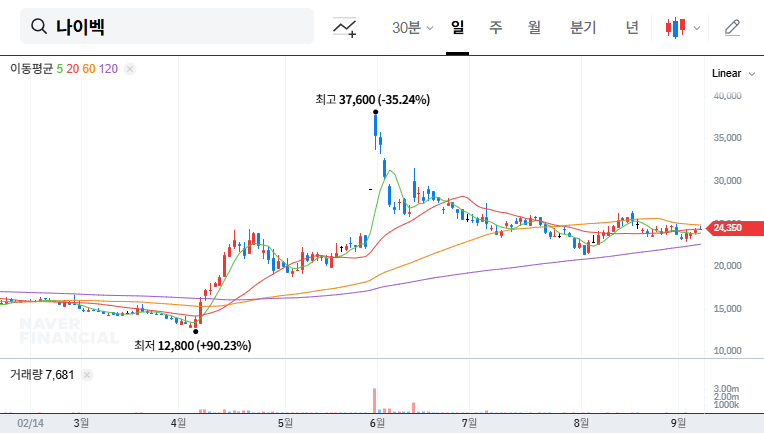Image resolution: width=764 pixels, height=433 pixels.
Task: Open the add indicator chart icon
Action: (x=344, y=27)
